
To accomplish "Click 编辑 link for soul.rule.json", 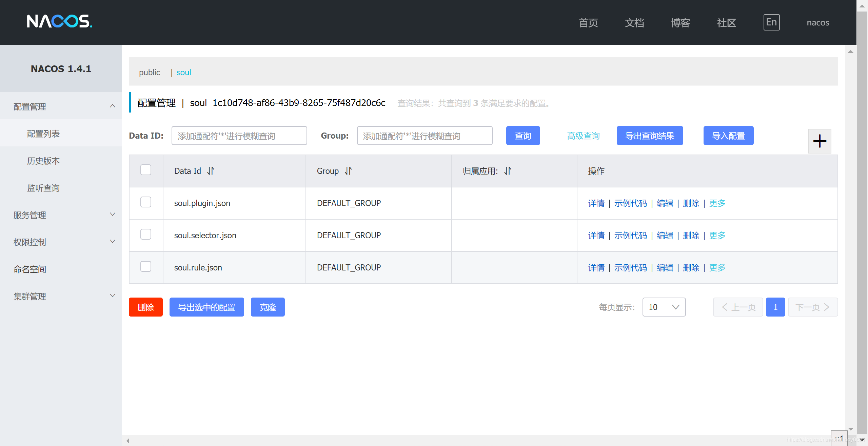I will tap(665, 267).
